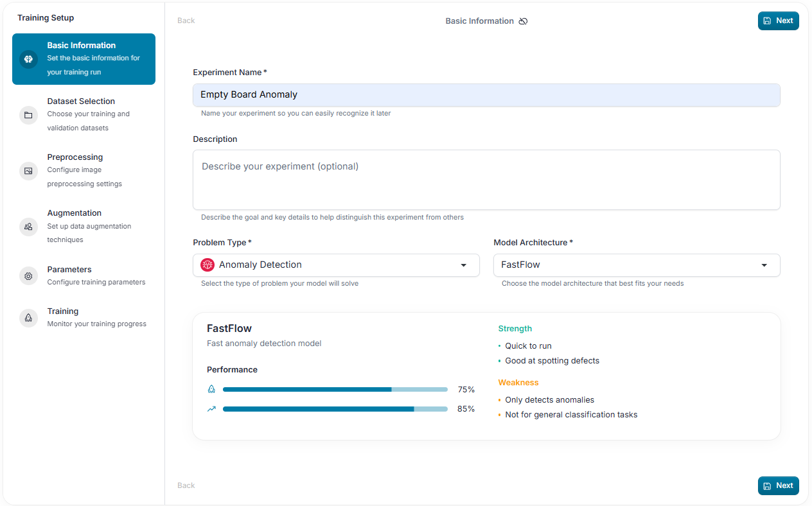
Task: Click the cloud-off icon beside Basic Information title
Action: 523,21
